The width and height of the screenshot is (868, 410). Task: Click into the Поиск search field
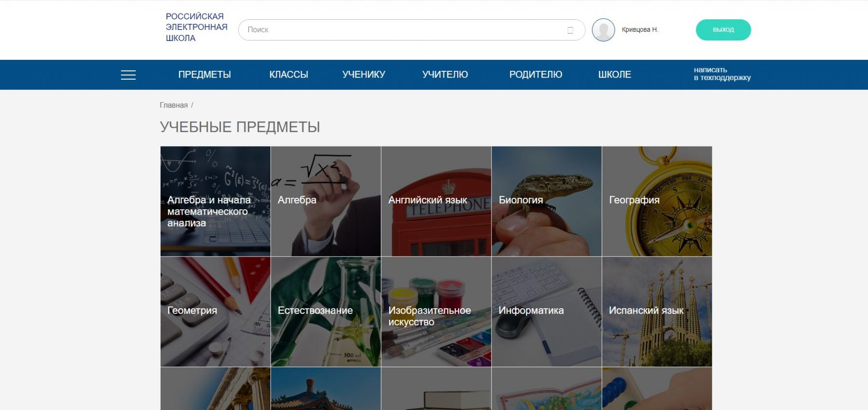411,30
